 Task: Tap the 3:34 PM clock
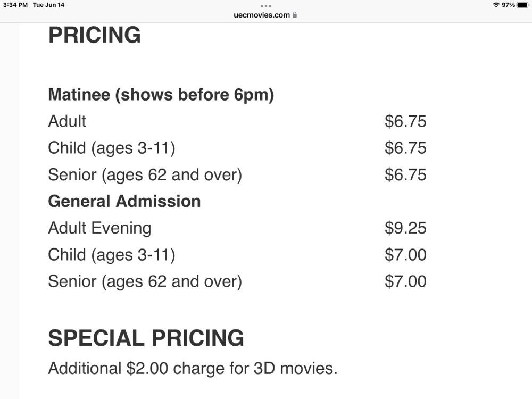click(14, 5)
